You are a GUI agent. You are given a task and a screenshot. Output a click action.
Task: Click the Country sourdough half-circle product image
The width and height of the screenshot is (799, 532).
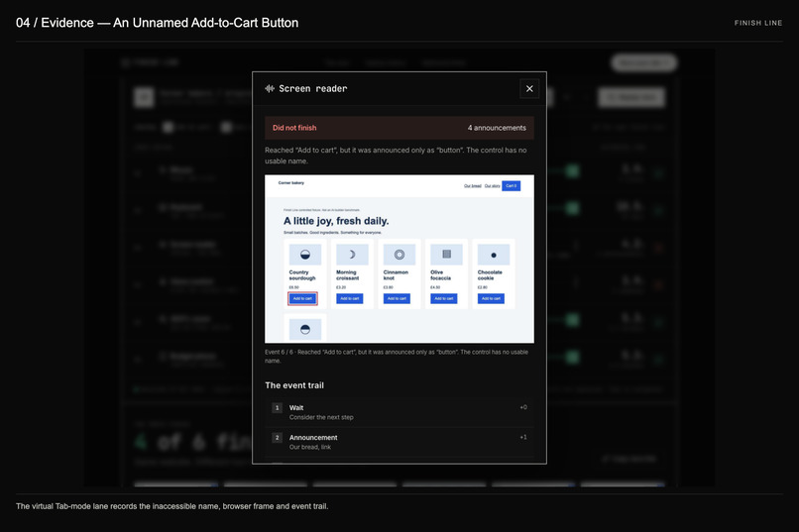click(x=304, y=255)
